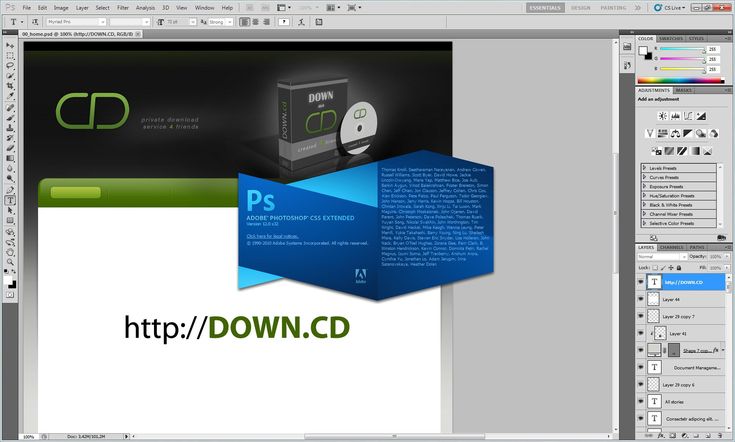Add an Invert adjustment
The width and height of the screenshot is (735, 442).
[x=656, y=151]
